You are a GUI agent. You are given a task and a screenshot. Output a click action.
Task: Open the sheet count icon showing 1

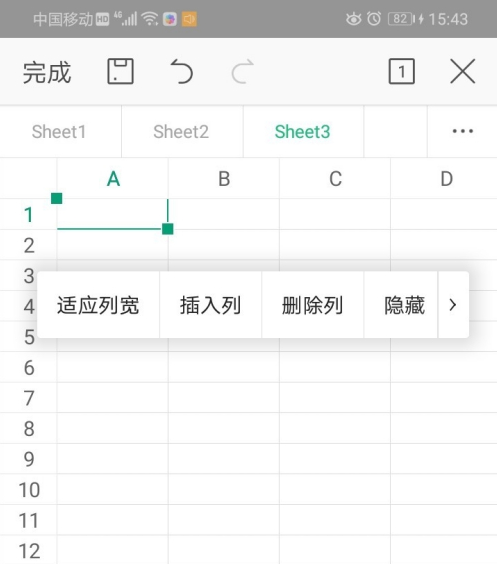click(401, 71)
